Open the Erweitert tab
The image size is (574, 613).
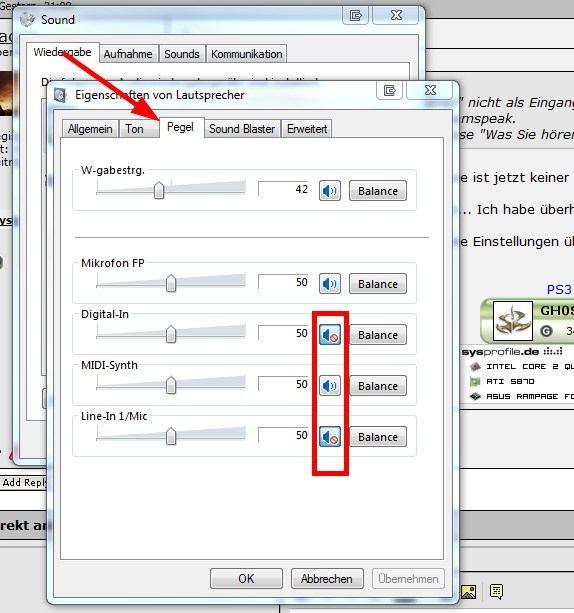tap(307, 129)
